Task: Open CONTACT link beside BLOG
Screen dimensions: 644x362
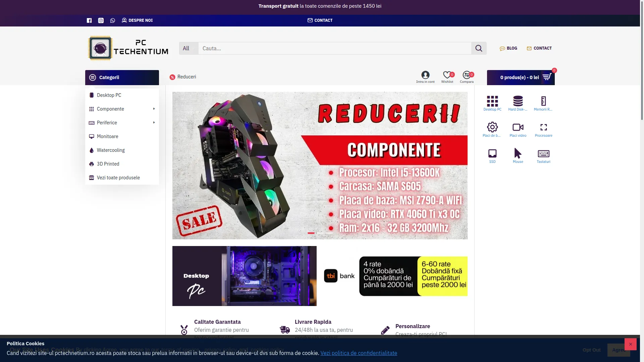Action: coord(539,48)
